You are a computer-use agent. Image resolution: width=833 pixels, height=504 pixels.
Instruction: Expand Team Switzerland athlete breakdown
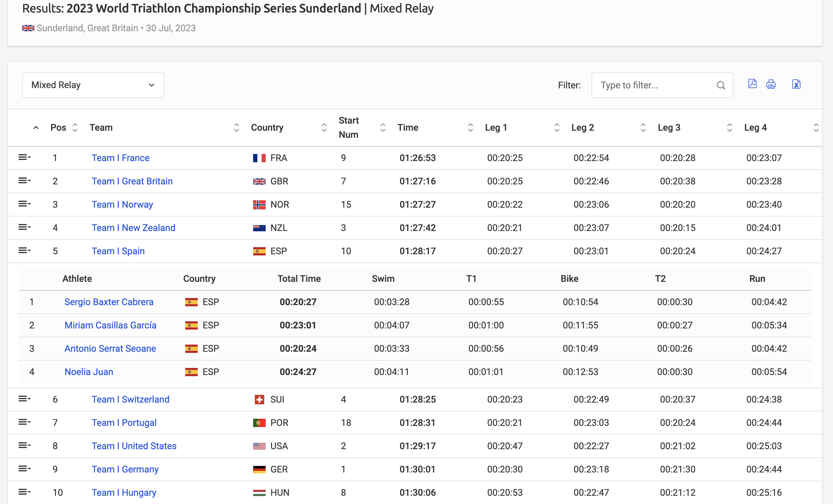[24, 399]
